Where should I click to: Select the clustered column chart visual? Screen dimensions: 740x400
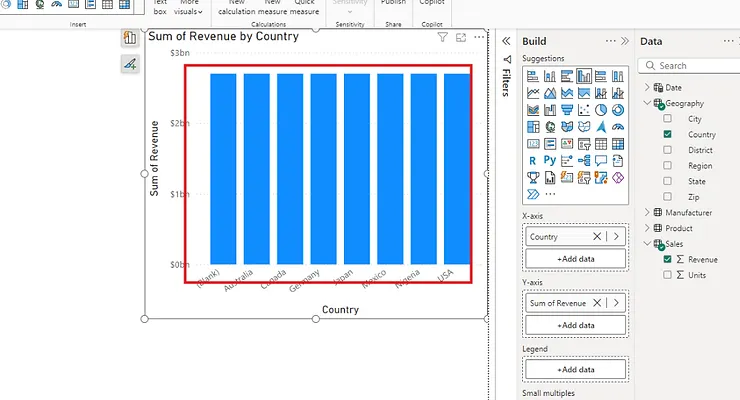pos(584,76)
